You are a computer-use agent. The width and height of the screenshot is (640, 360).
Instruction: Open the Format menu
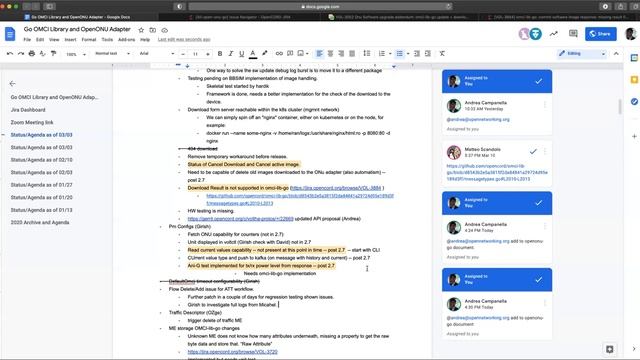coord(89,40)
